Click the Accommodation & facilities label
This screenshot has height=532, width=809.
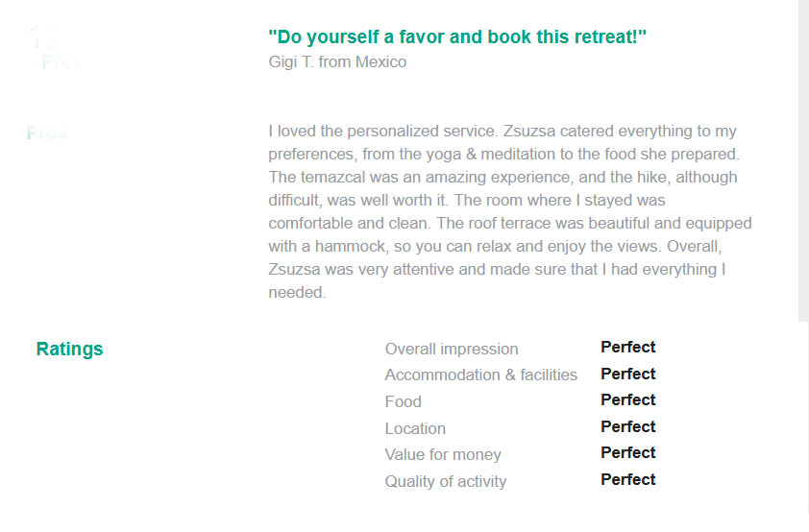click(480, 375)
